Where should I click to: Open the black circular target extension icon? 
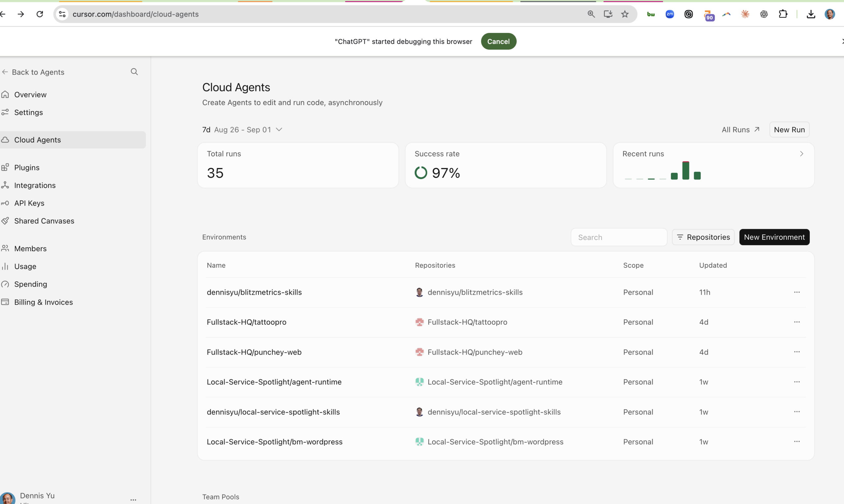click(x=688, y=14)
